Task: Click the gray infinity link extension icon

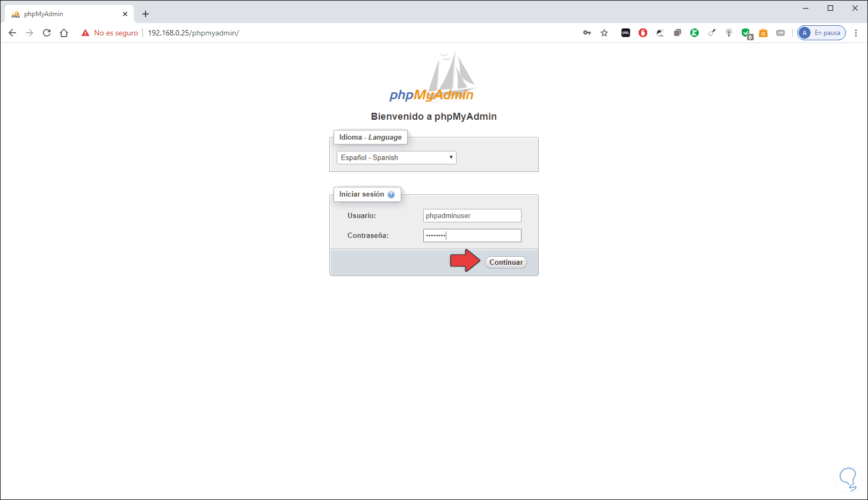Action: (x=780, y=33)
